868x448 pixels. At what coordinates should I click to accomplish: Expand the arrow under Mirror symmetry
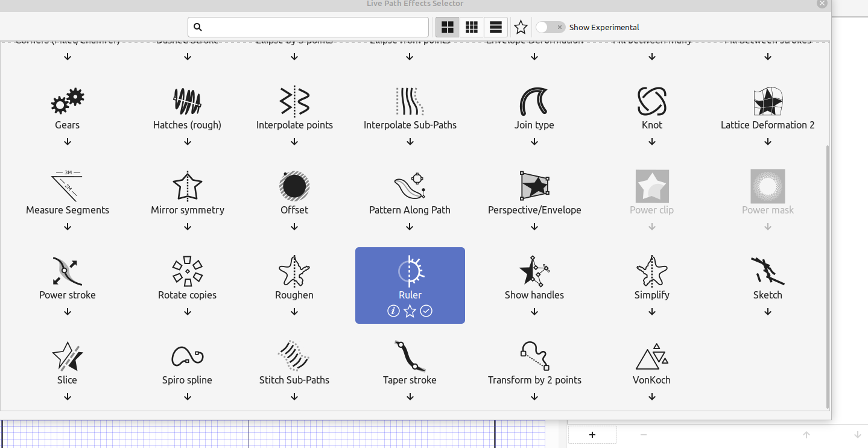click(x=188, y=227)
